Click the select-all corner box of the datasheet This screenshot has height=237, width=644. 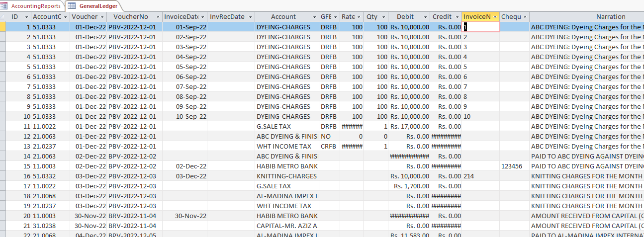[x=3, y=17]
